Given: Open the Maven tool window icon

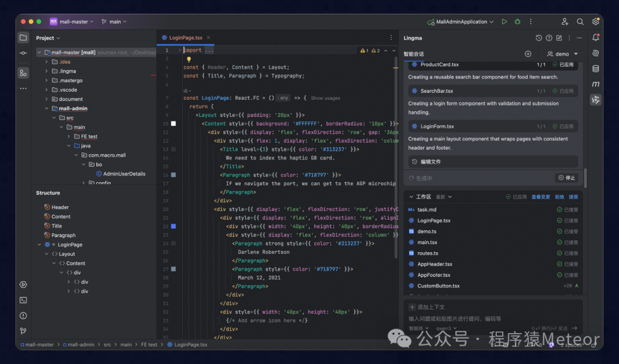Looking at the screenshot, I should (596, 84).
